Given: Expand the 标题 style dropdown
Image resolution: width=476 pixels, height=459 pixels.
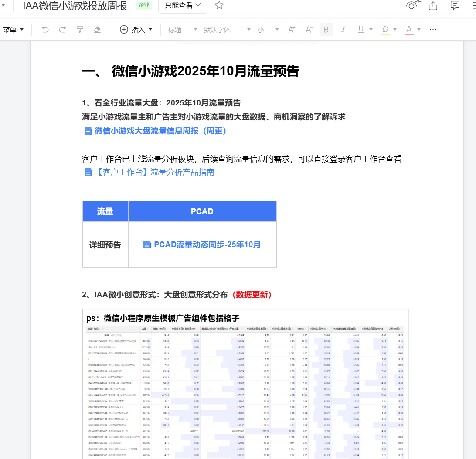Looking at the screenshot, I should pos(183,30).
